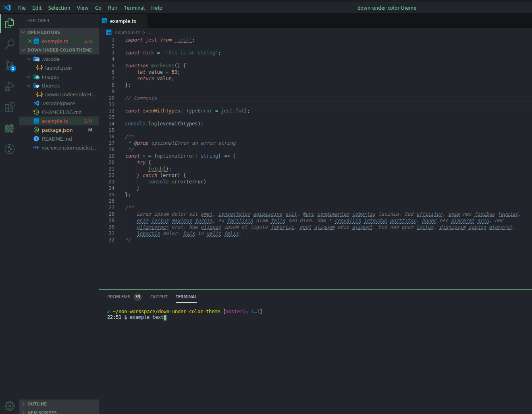
Task: Expand the Outline section
Action: [37, 404]
